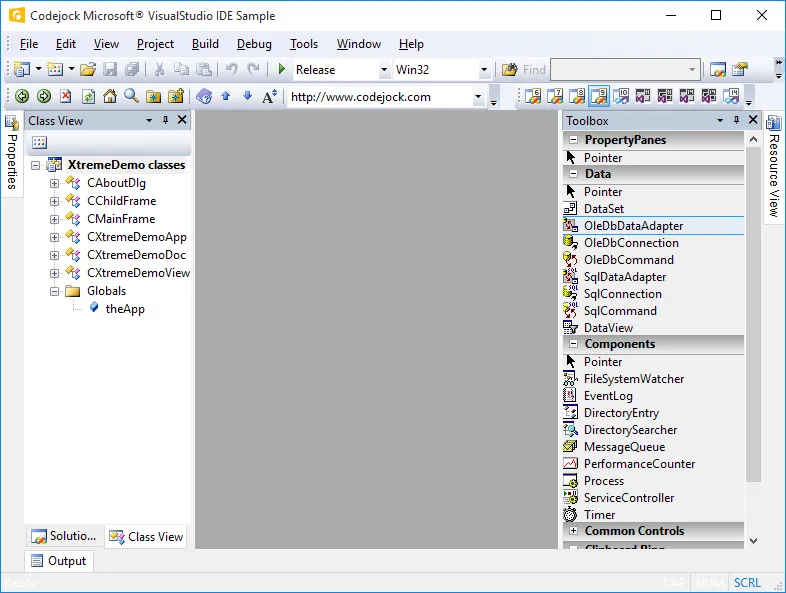The width and height of the screenshot is (786, 593).
Task: Apply the Visual Studio 8 theme icon
Action: click(577, 96)
